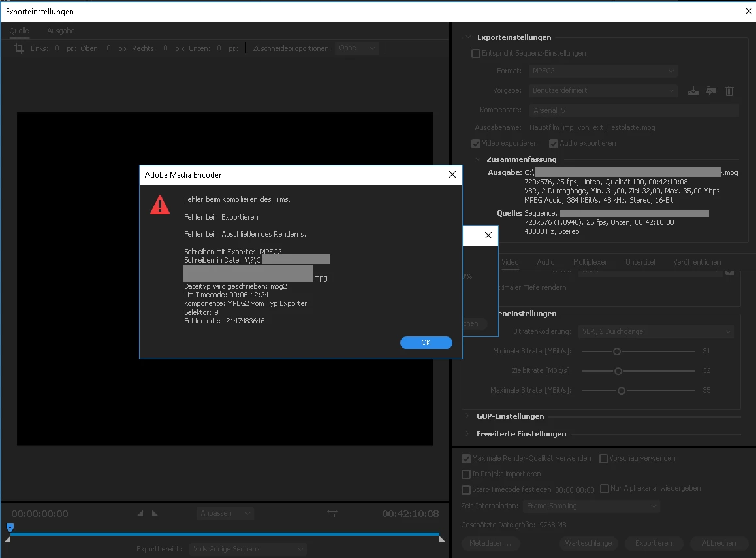This screenshot has width=756, height=558.
Task: Click the Start-Timecode value 00:00:00:00 field
Action: pos(575,490)
